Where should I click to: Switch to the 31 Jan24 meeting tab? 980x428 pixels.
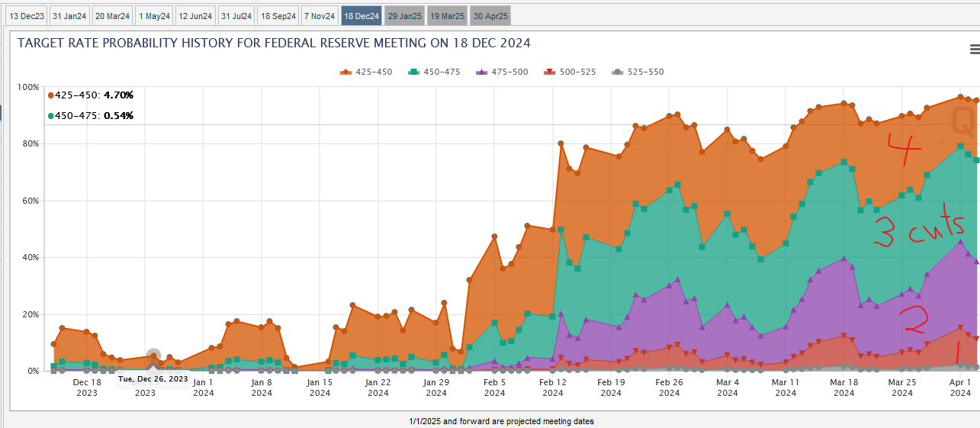click(69, 15)
